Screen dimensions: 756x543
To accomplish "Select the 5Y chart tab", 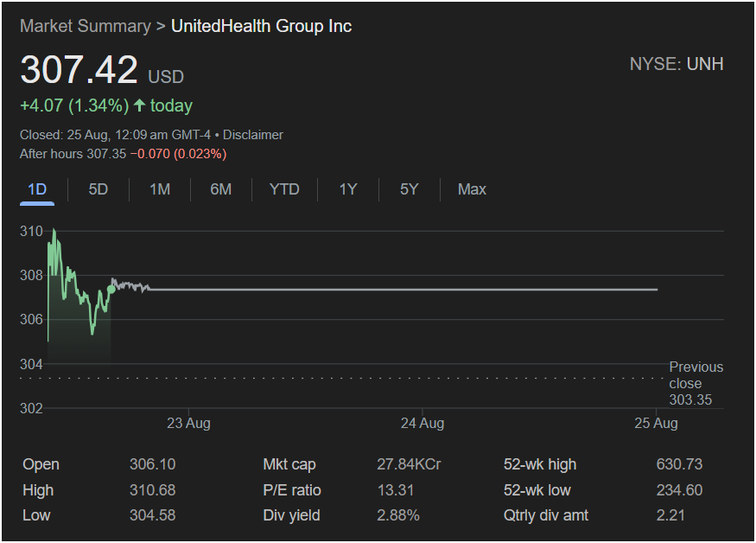I will click(x=409, y=189).
